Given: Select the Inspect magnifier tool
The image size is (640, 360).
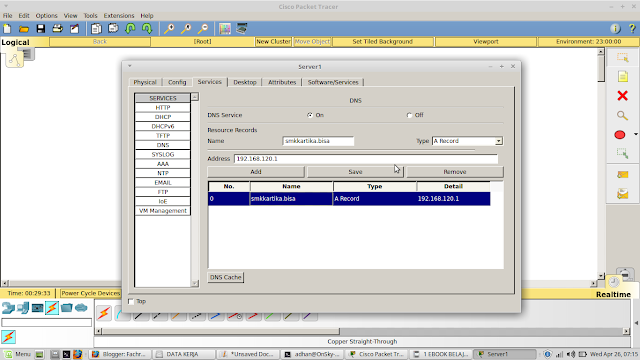Looking at the screenshot, I should (622, 116).
